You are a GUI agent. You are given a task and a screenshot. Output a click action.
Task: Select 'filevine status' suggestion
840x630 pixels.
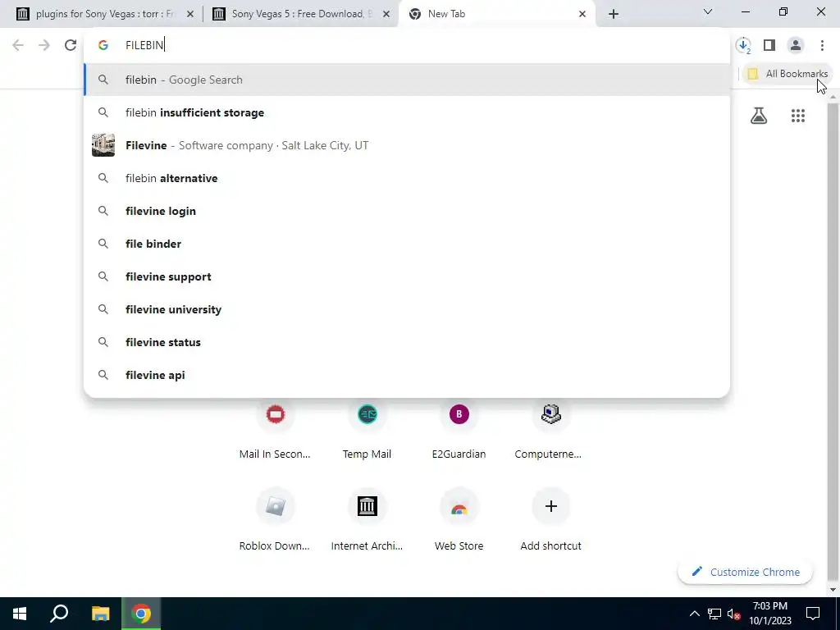[407, 342]
